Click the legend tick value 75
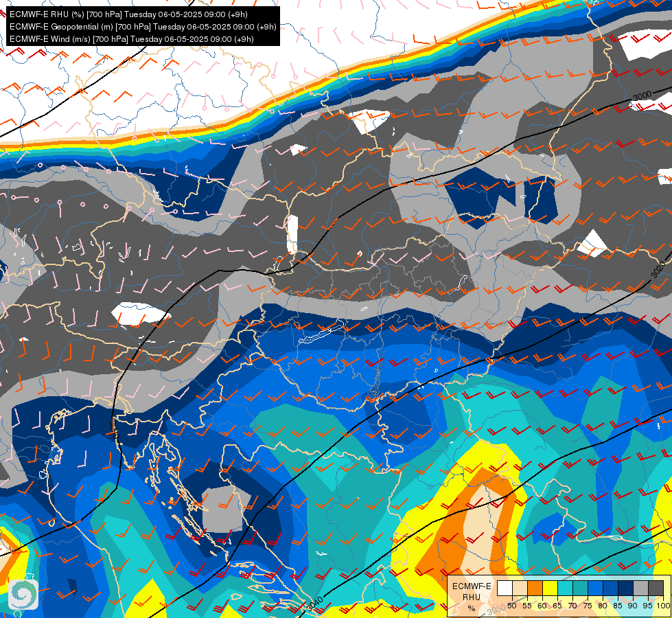The width and height of the screenshot is (672, 618). click(588, 606)
